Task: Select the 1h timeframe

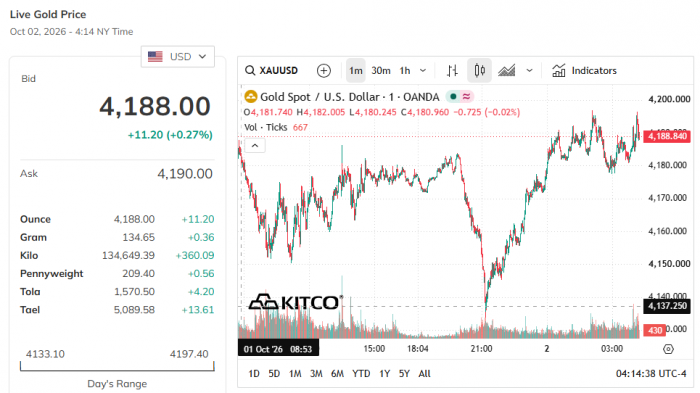Action: [405, 71]
